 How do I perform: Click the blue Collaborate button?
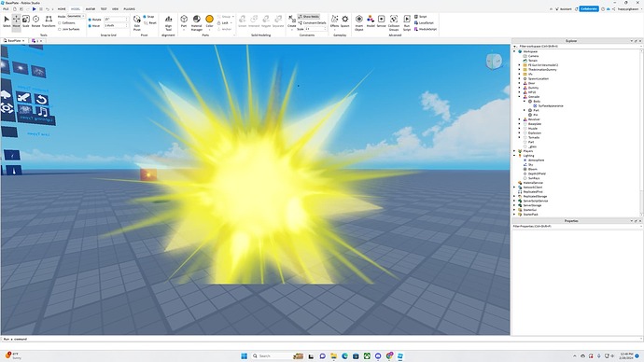point(589,8)
